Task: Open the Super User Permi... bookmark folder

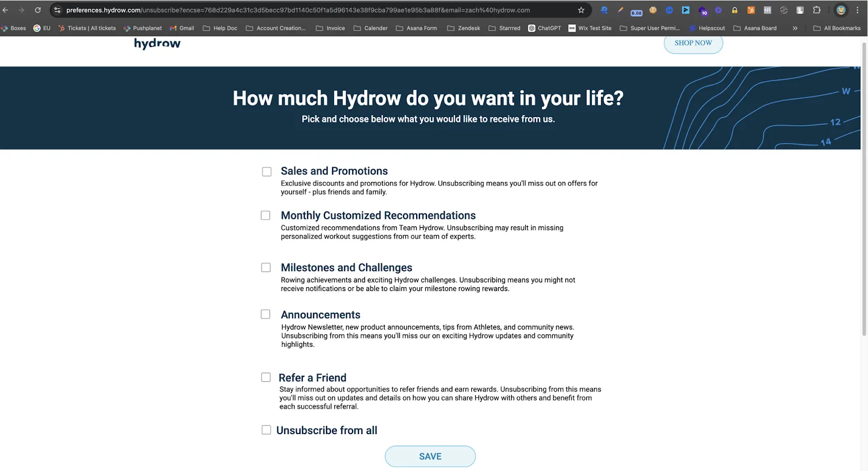Action: 649,28
